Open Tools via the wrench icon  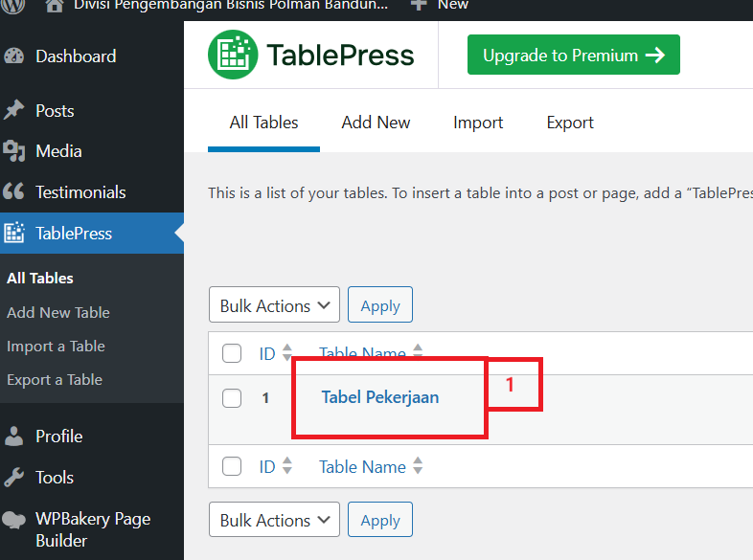click(x=13, y=478)
